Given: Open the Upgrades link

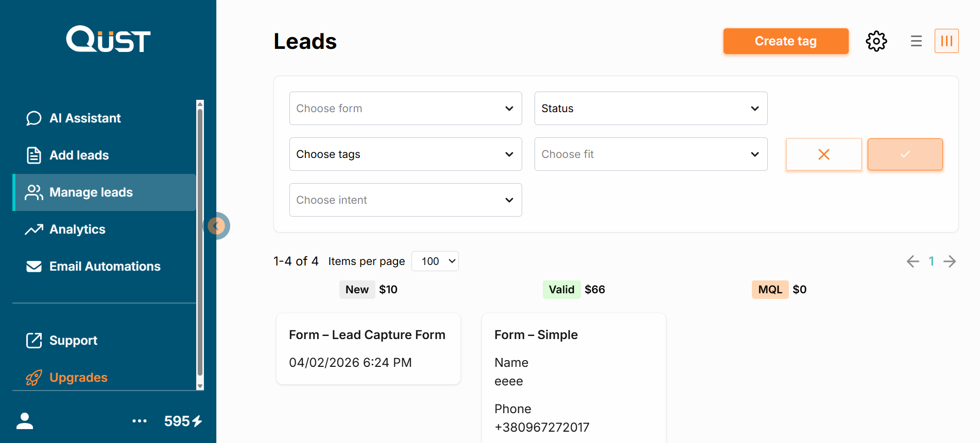Looking at the screenshot, I should click(x=78, y=378).
